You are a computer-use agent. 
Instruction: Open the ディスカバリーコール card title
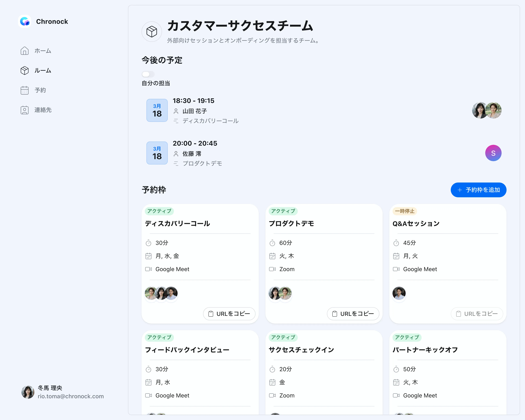coord(177,224)
